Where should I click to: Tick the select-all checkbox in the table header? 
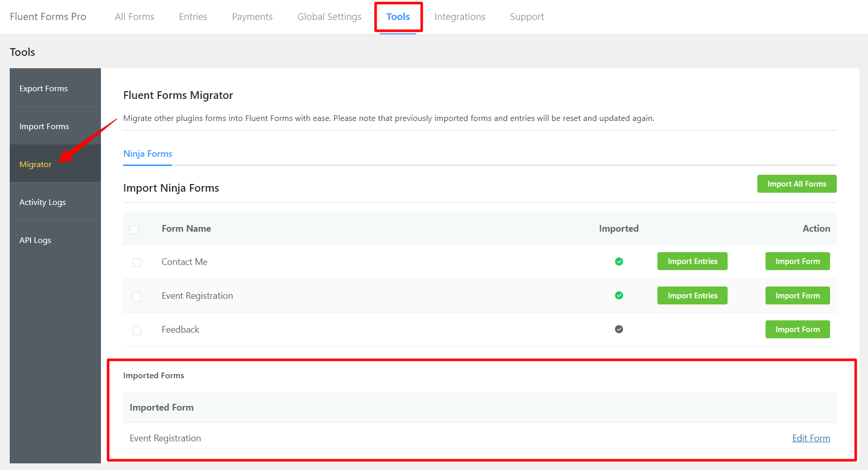134,230
